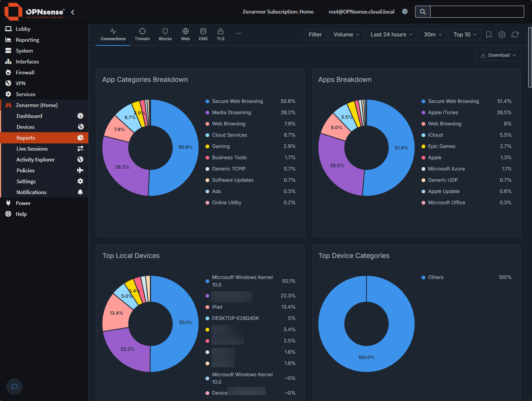532x401 pixels.
Task: Toggle iPad in Top Local Devices legend
Action: point(217,307)
